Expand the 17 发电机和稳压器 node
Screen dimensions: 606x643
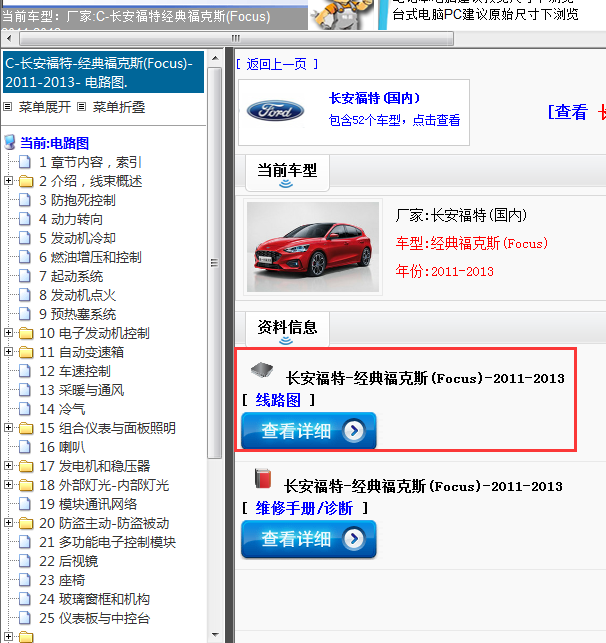pyautogui.click(x=8, y=465)
